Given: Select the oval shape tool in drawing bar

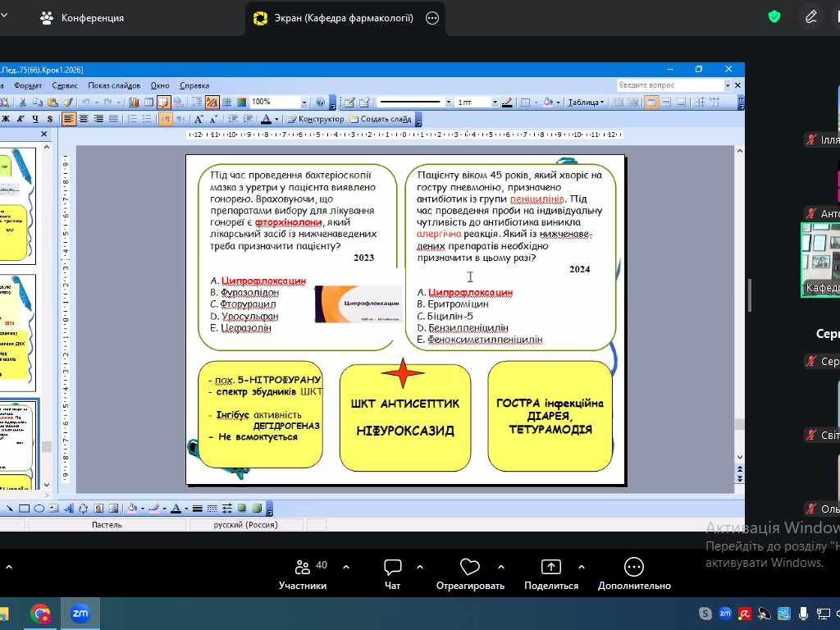Looking at the screenshot, I should tap(39, 509).
